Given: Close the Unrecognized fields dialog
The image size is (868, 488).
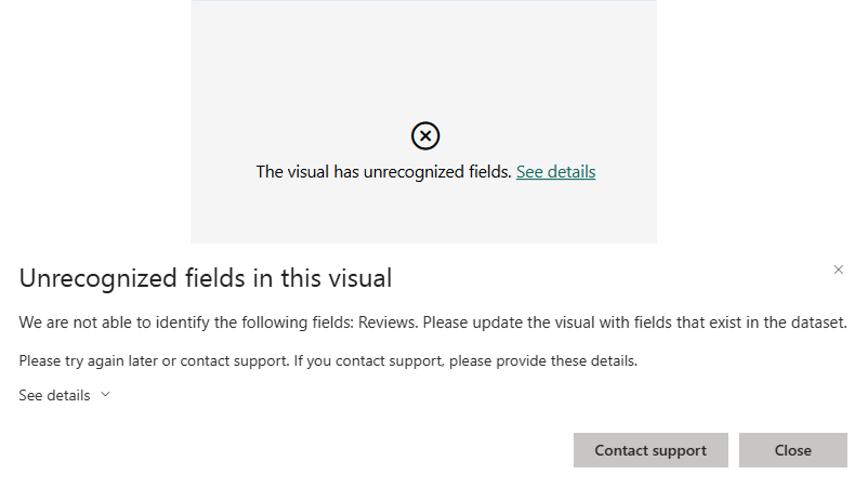Looking at the screenshot, I should tap(792, 450).
